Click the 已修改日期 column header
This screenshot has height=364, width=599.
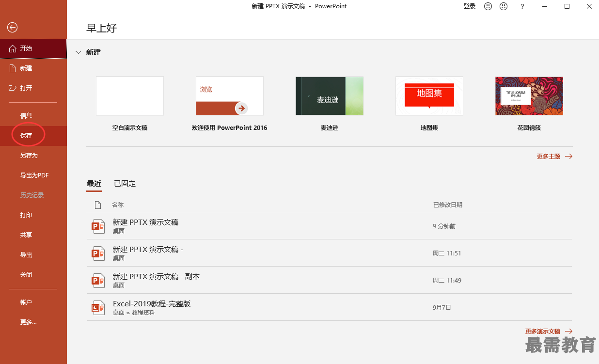pos(448,205)
